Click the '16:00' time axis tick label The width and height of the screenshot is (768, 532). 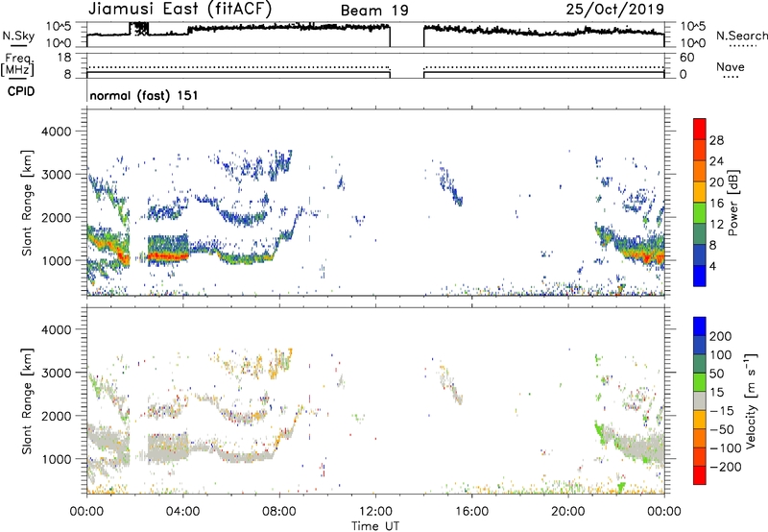(x=471, y=512)
